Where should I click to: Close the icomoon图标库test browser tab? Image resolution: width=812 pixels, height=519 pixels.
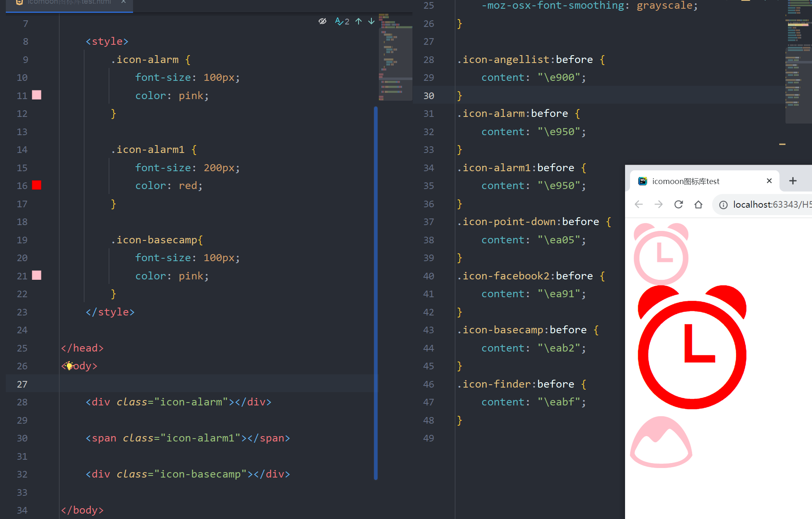(x=769, y=181)
